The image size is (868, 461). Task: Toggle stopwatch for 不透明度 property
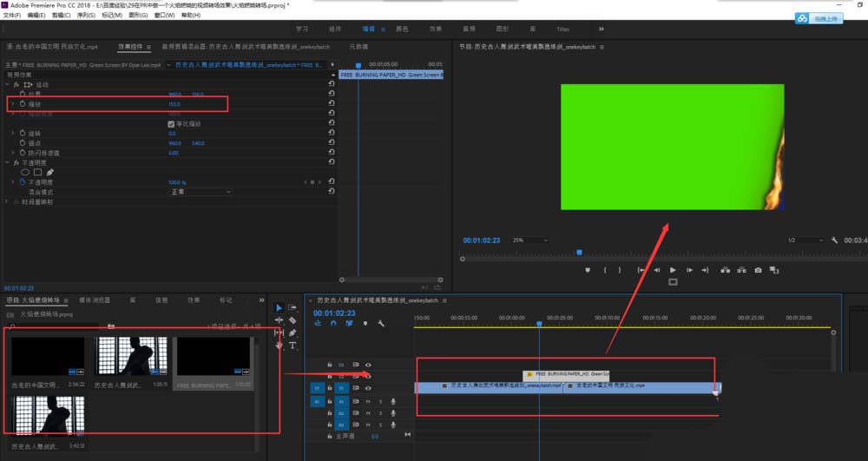(x=23, y=182)
